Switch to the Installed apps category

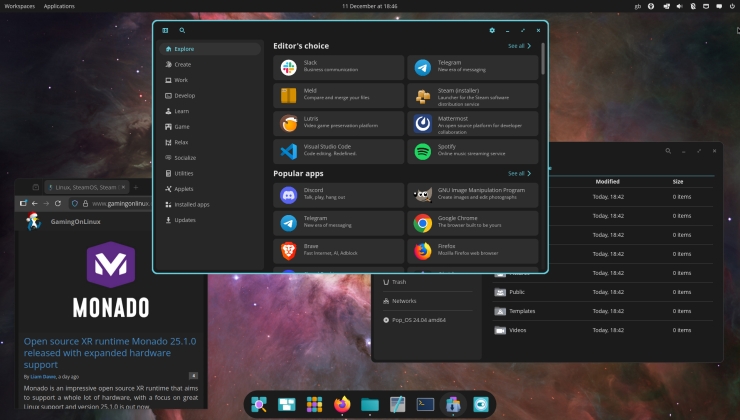[x=190, y=204]
